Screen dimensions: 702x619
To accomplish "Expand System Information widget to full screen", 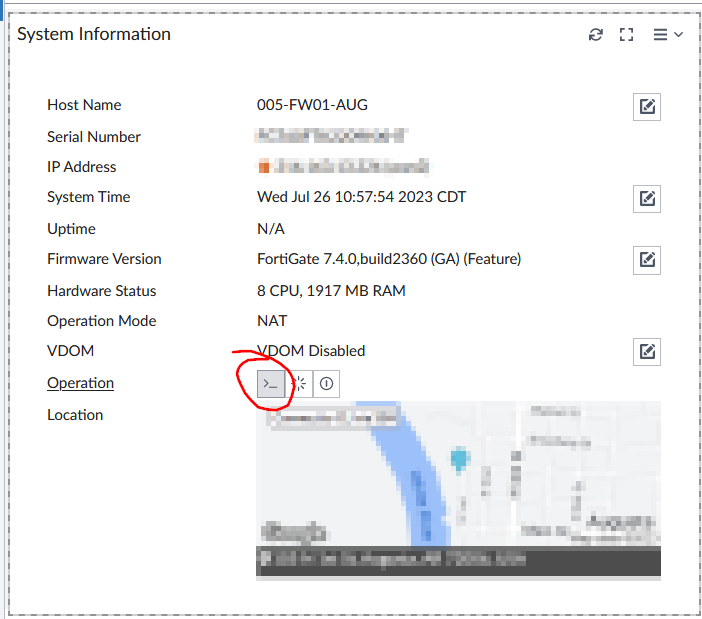I will click(626, 34).
